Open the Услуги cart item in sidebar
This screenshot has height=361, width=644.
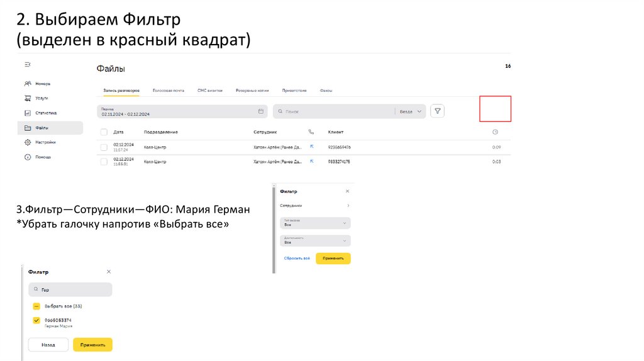tap(36, 98)
